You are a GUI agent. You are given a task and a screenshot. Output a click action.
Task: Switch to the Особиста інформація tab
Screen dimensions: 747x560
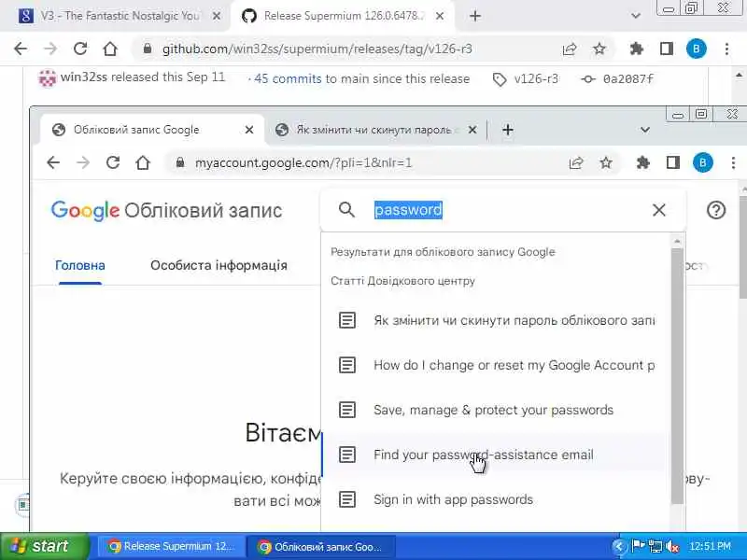click(x=218, y=265)
